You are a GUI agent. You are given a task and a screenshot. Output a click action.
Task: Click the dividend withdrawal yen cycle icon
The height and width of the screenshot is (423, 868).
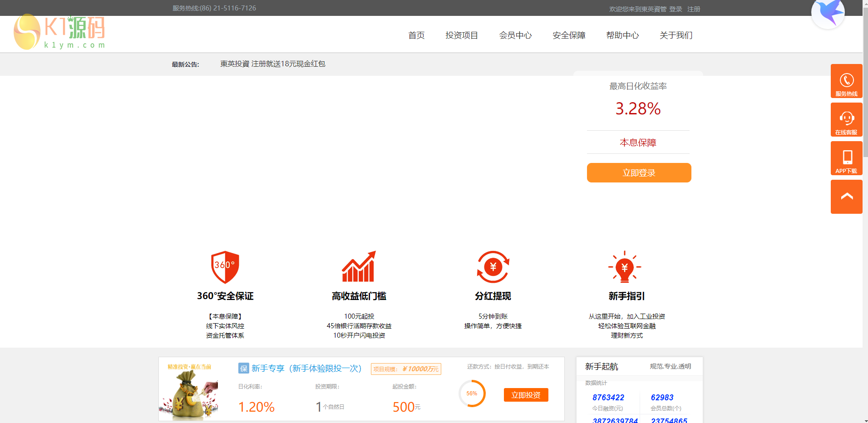click(493, 267)
